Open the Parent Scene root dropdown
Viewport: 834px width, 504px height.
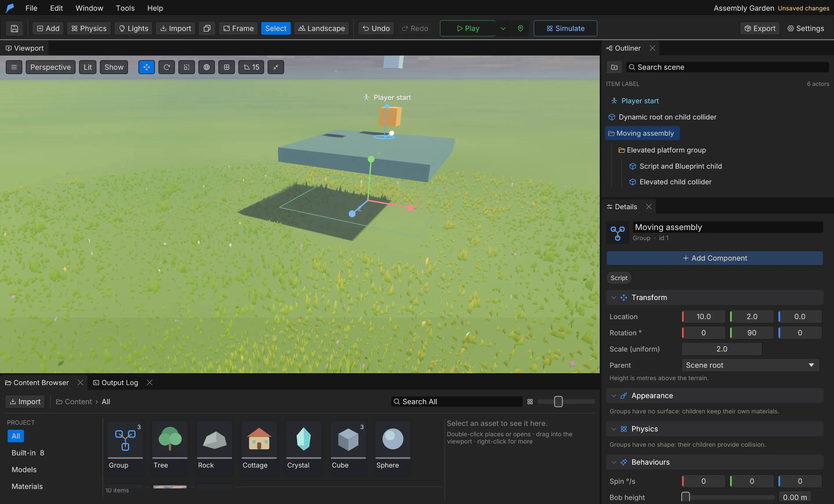tap(750, 365)
